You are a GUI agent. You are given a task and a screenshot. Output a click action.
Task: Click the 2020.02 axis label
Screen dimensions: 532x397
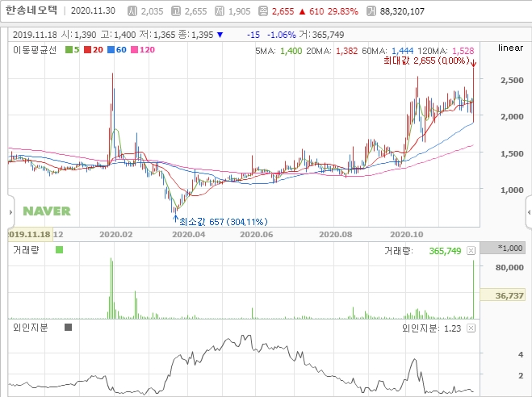(115, 234)
